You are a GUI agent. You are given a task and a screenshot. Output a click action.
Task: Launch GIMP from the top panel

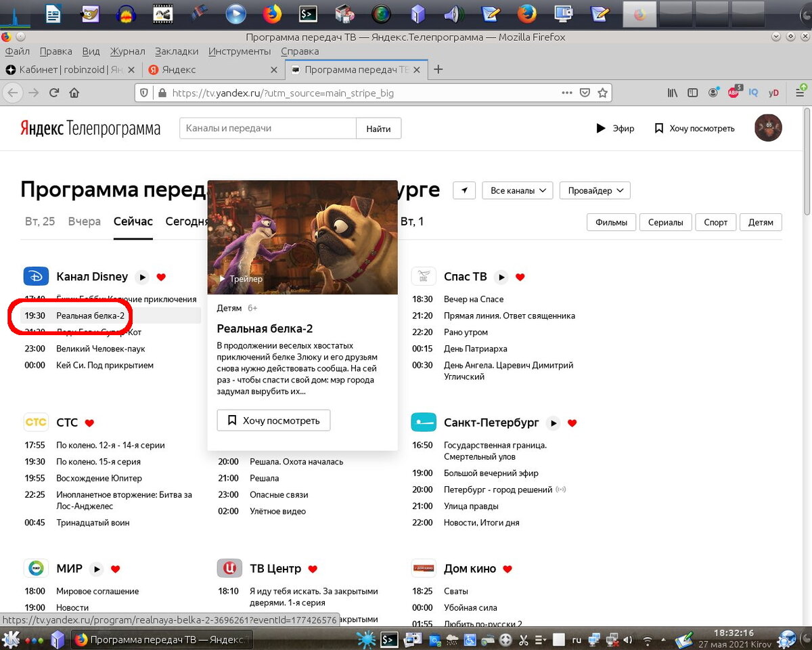coord(91,13)
